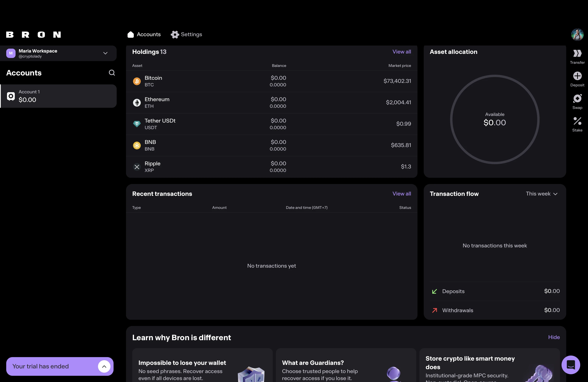Click the Ripple XRP coin icon
This screenshot has width=588, height=382.
[x=137, y=167]
